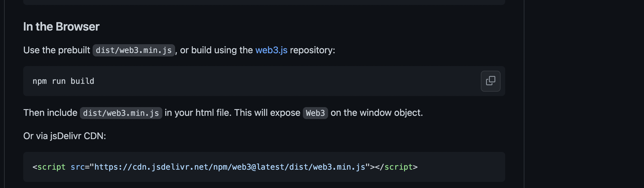
Task: Select the dist/web3.min.js inline code
Action: [x=134, y=50]
